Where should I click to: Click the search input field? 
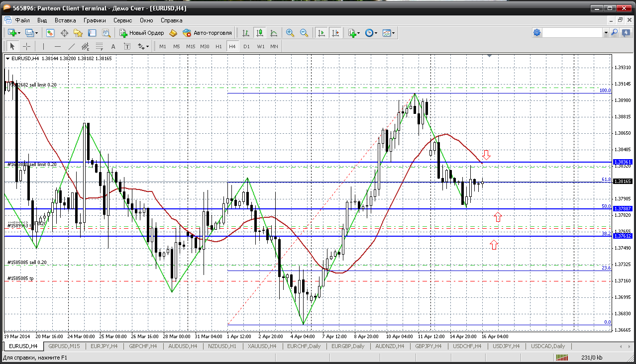(572, 33)
